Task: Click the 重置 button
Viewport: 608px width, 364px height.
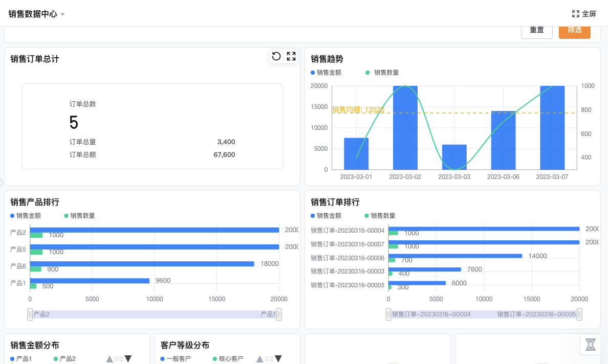Action: point(537,31)
